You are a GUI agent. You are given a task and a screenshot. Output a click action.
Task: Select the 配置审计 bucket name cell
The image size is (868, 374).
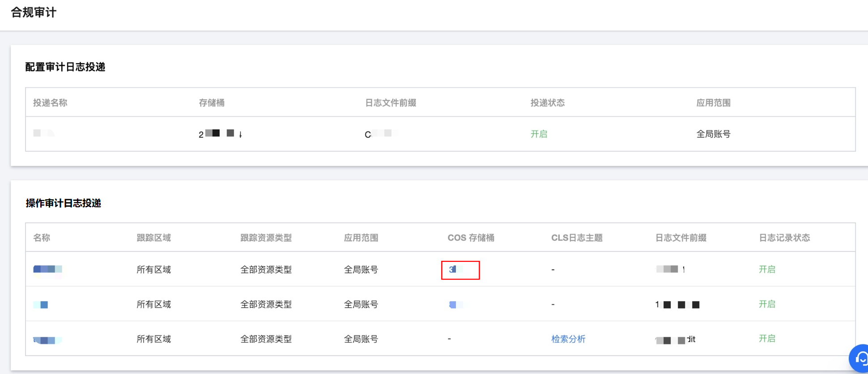tap(220, 134)
